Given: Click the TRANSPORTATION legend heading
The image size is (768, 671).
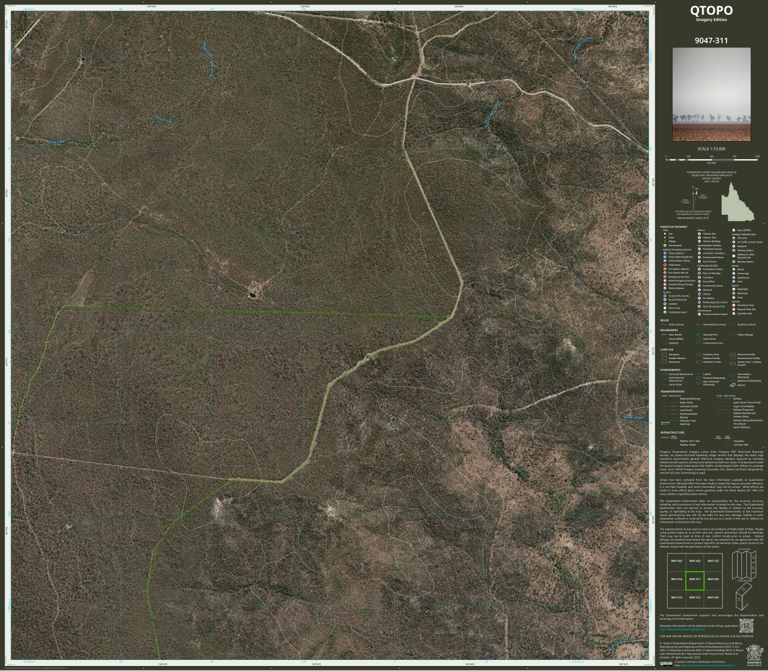Looking at the screenshot, I should pos(672,391).
